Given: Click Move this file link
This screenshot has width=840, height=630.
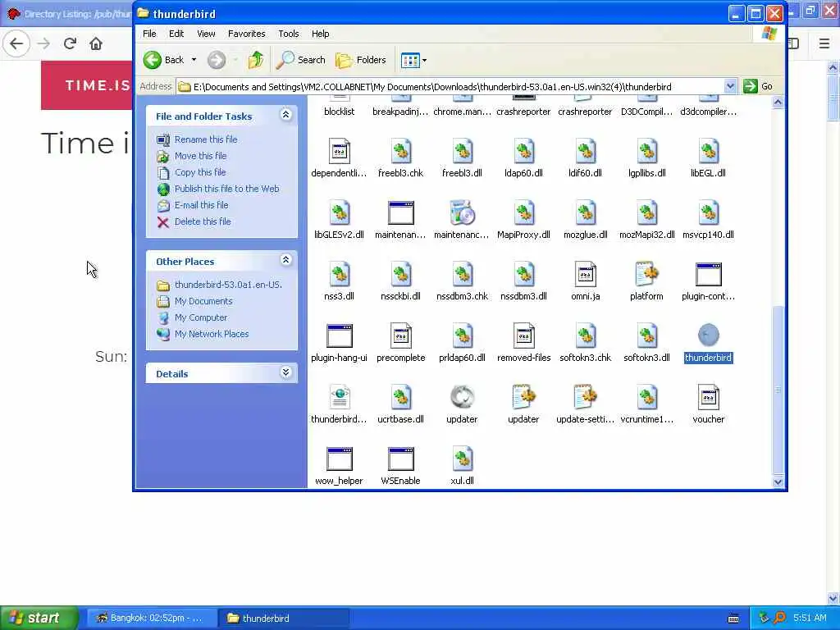Looking at the screenshot, I should point(200,156).
